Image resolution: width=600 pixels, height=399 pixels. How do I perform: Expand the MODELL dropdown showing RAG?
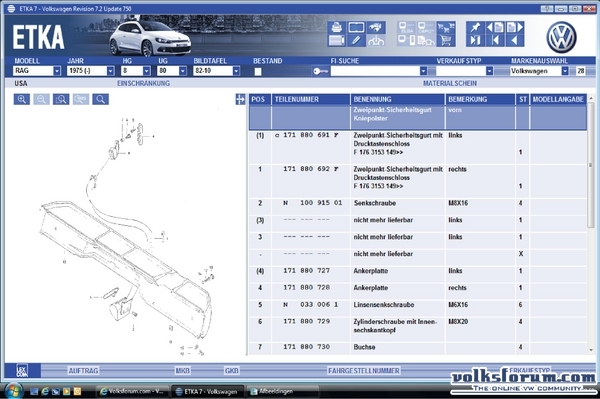57,71
